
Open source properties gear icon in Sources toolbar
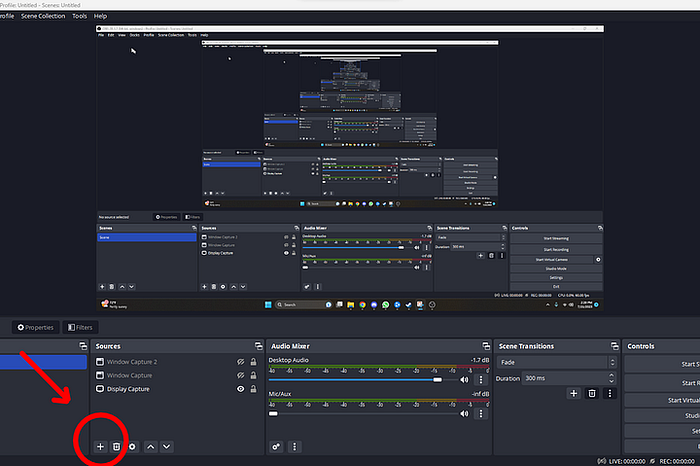pyautogui.click(x=132, y=446)
